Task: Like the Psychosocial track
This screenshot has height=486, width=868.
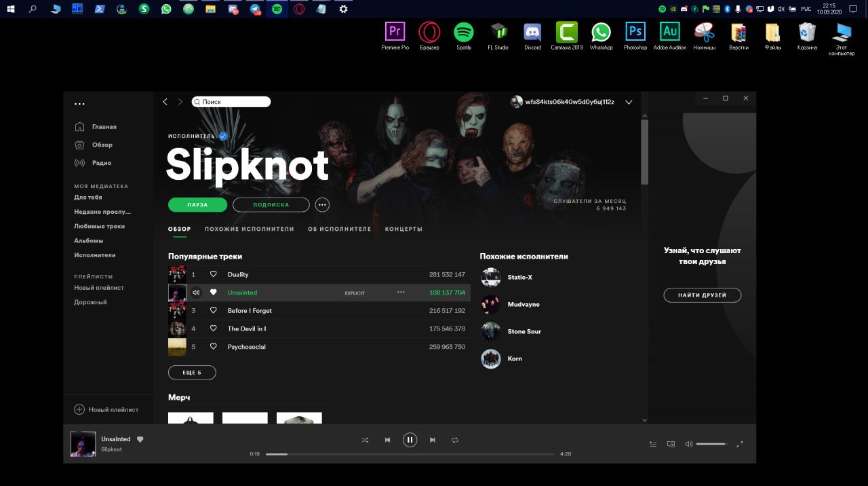Action: click(x=213, y=347)
